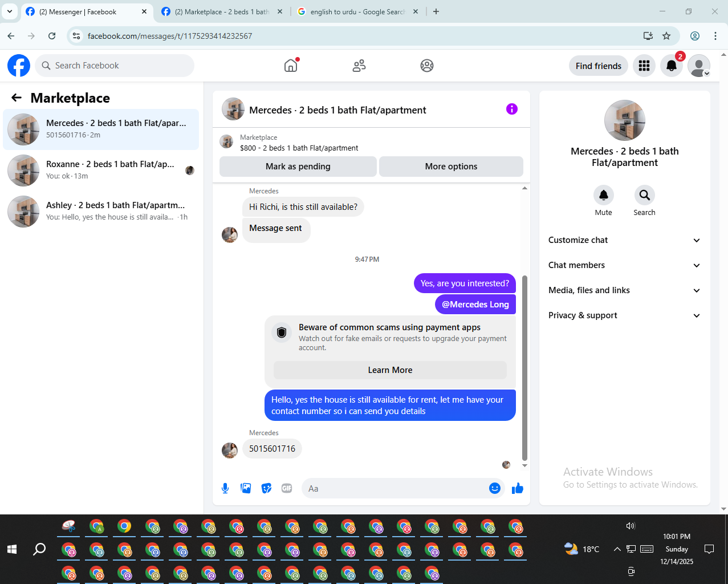This screenshot has width=728, height=584.
Task: Expand Customize chat section
Action: (x=625, y=240)
